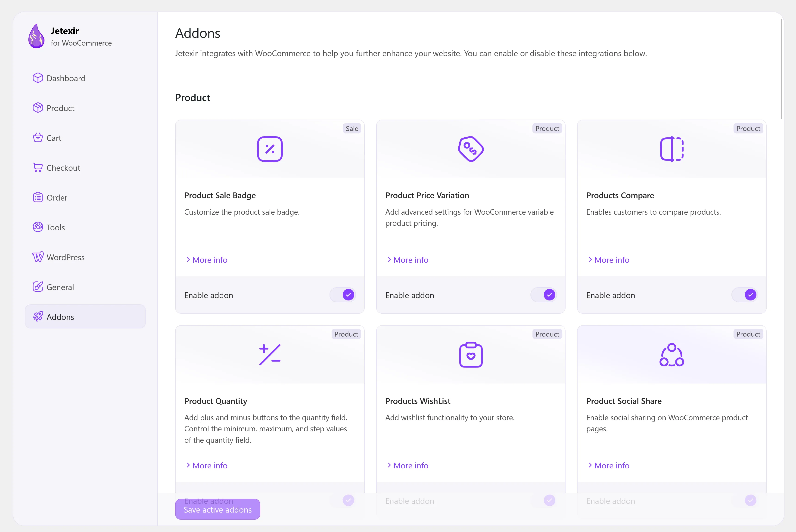Click Save active addons button
The image size is (796, 532).
coord(218,509)
